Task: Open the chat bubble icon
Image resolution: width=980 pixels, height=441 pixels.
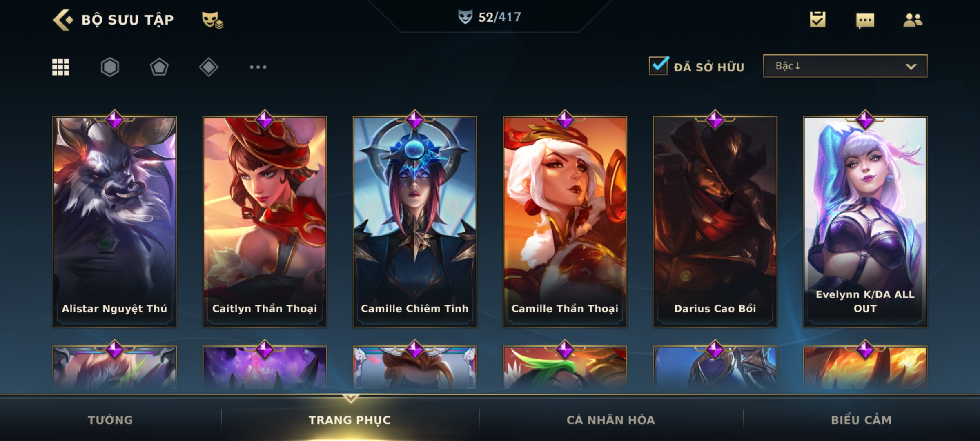Action: (x=865, y=20)
